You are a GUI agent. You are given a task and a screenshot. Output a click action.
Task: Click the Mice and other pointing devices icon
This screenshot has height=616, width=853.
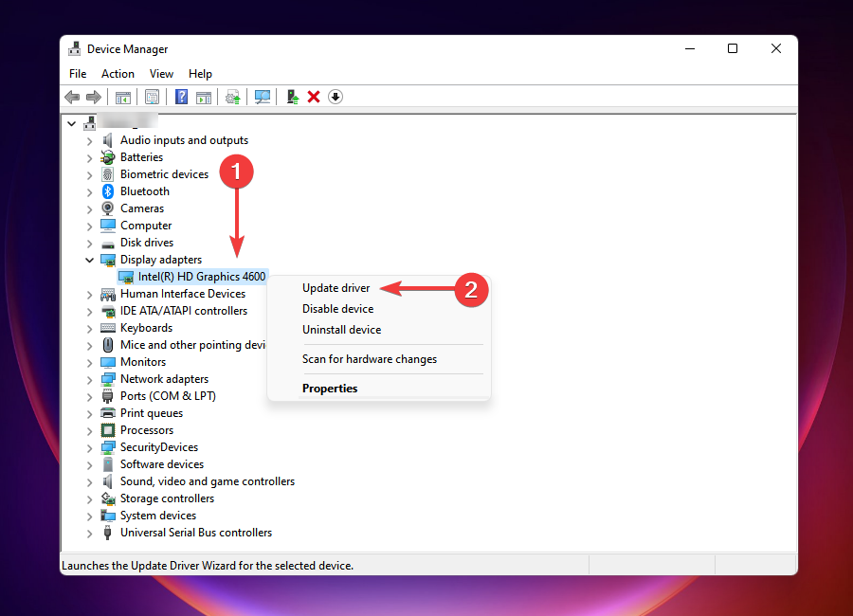click(108, 345)
